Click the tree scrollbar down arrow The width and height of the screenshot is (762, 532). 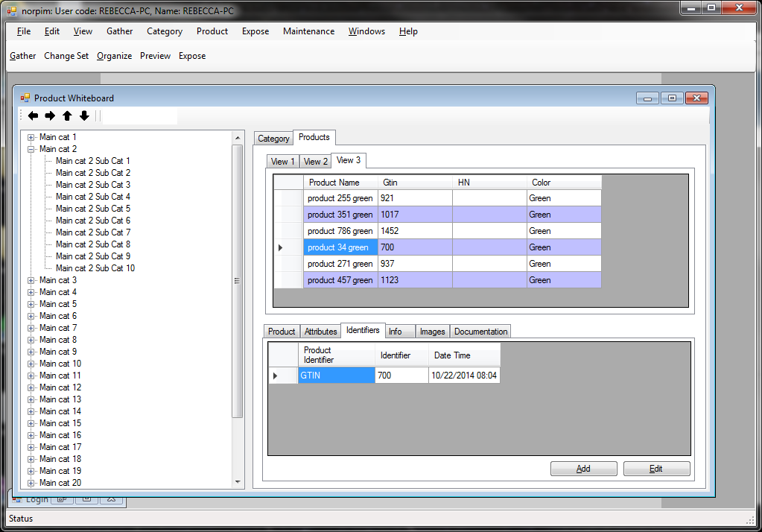click(238, 482)
